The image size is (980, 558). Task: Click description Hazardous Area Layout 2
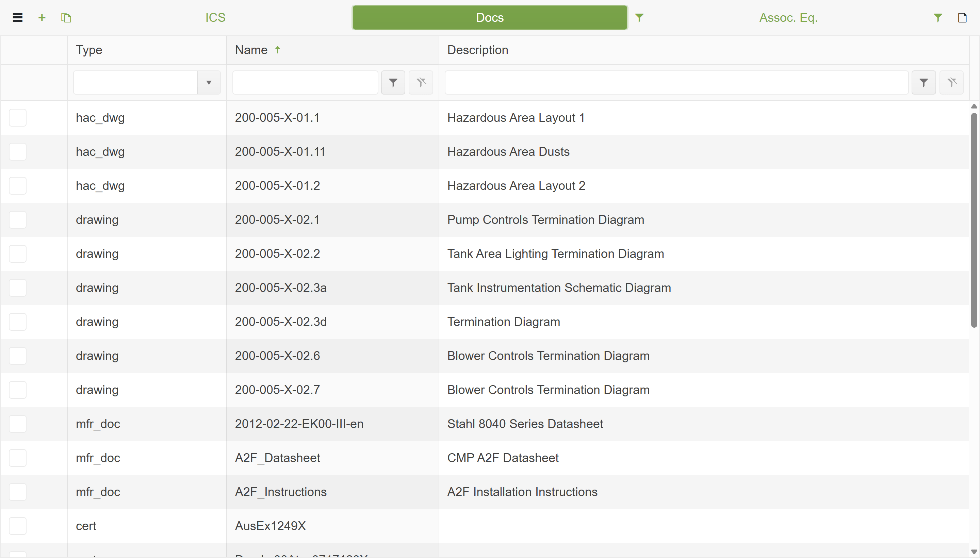[x=516, y=186]
